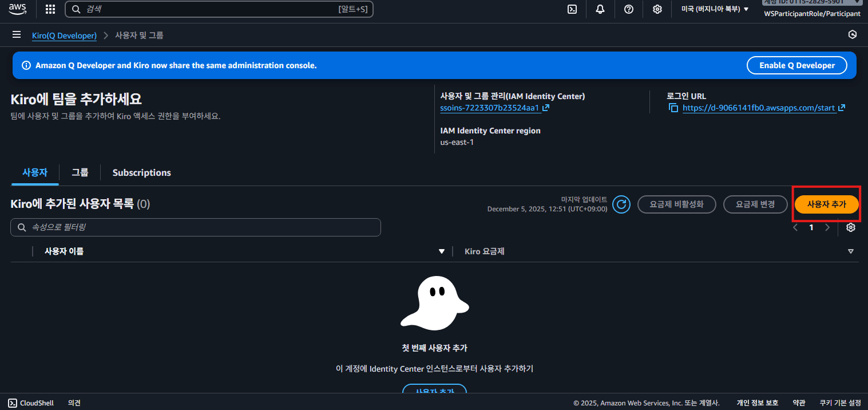The width and height of the screenshot is (868, 410).
Task: Open the ssoins-7223307b23524aa1 Identity Center link
Action: tap(490, 108)
